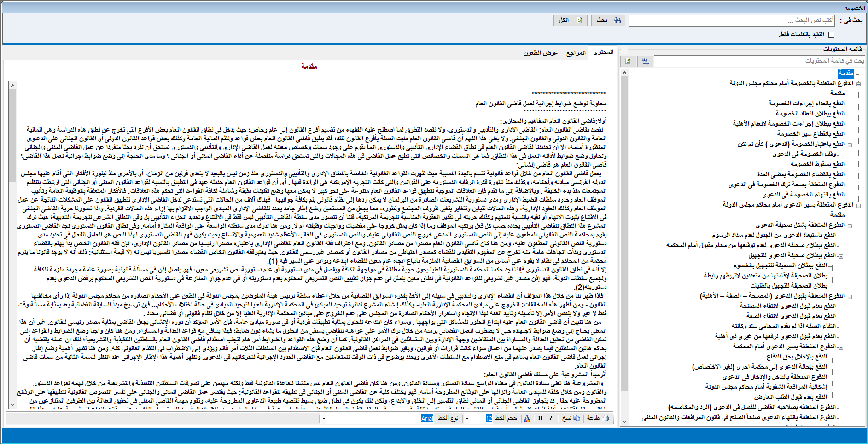The width and height of the screenshot is (868, 444).
Task: Select الدفع بعدم قبول الدعوى لرفعها من غيرى
Action: (775, 336)
